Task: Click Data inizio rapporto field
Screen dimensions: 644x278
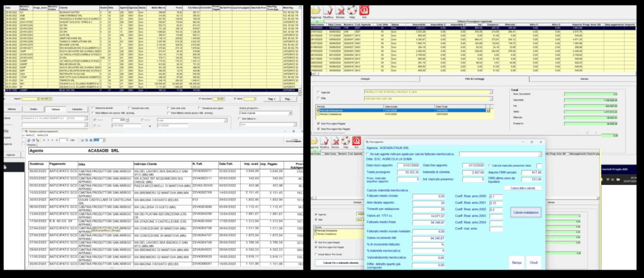Action: (408, 165)
